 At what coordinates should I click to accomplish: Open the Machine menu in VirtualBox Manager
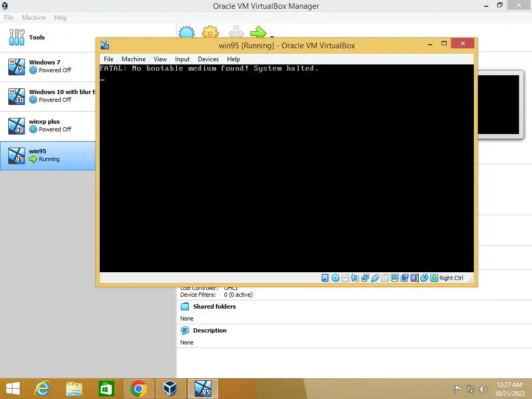[x=34, y=17]
